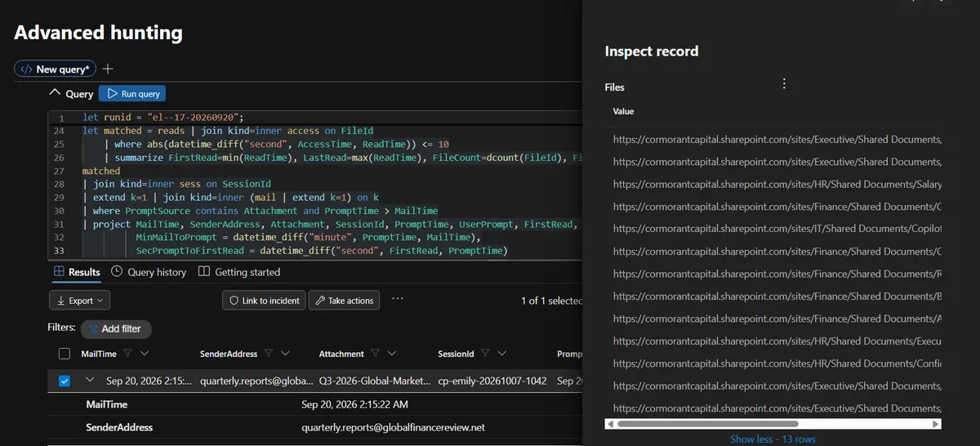The height and width of the screenshot is (446, 980).
Task: Tick the select-all rows checkbox in header
Action: pyautogui.click(x=65, y=354)
